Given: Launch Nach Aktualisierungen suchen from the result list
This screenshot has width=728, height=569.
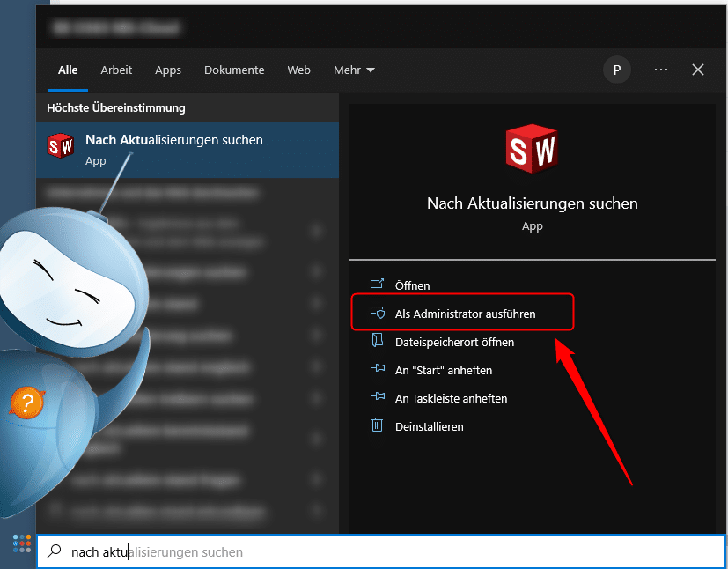Looking at the screenshot, I should 173,138.
